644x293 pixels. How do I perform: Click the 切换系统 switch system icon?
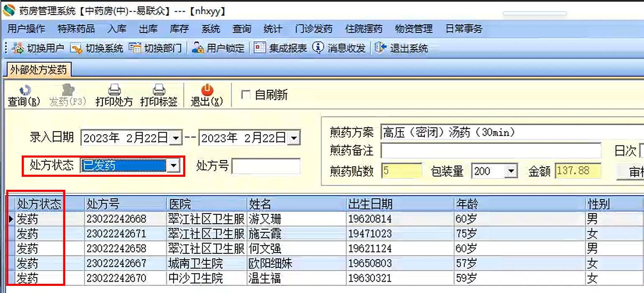(76, 48)
